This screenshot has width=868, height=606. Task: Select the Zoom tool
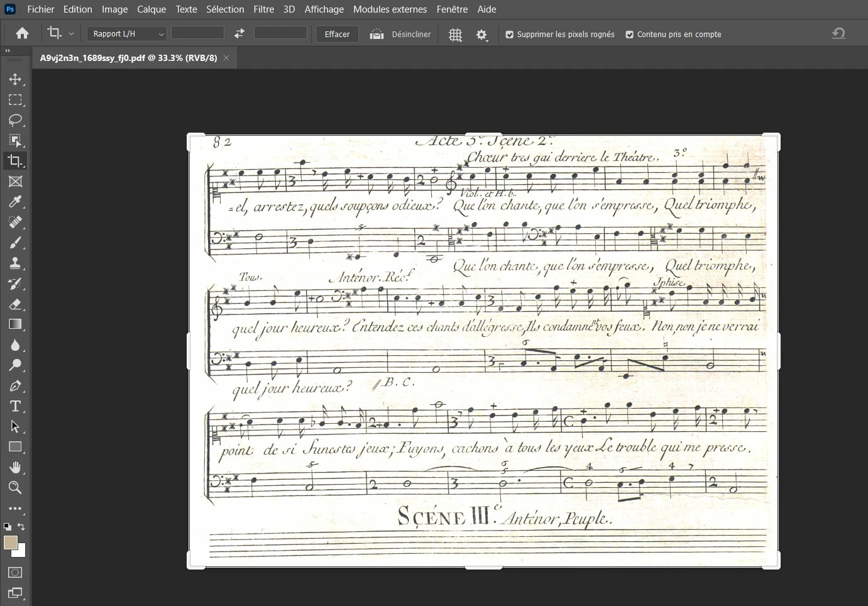click(15, 488)
